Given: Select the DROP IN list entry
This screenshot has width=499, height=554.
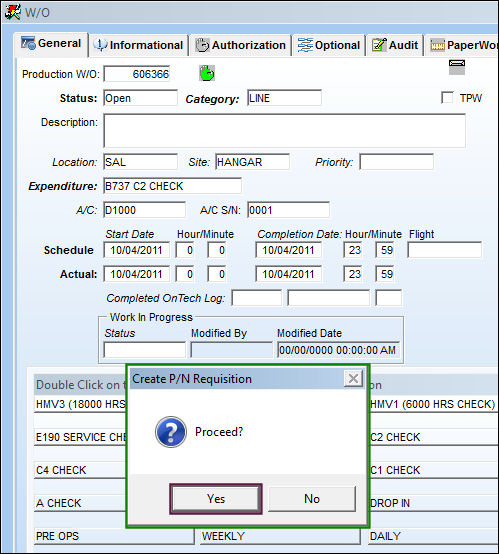Looking at the screenshot, I should click(x=433, y=503).
